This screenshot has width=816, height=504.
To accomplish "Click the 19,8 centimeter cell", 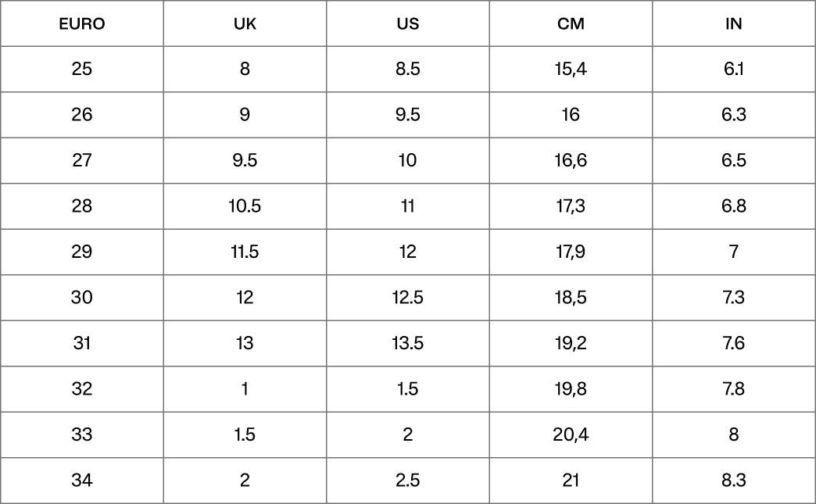I will pyautogui.click(x=571, y=389).
